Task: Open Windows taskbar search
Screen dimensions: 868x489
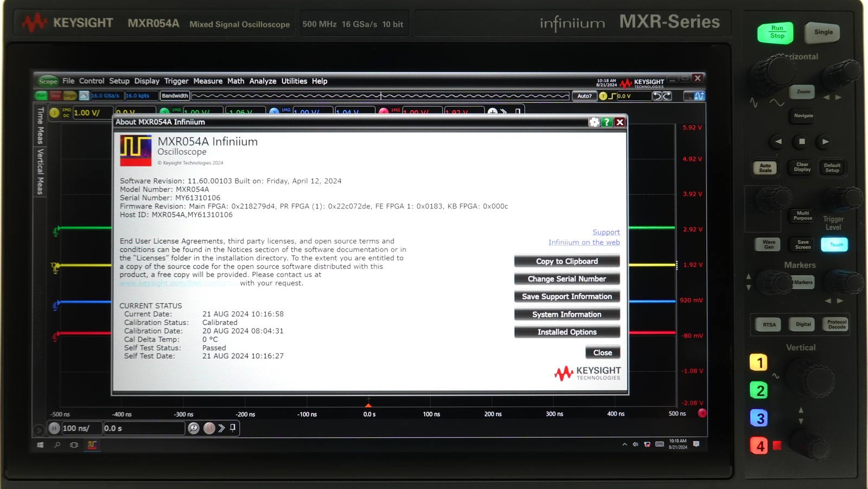Action: click(x=57, y=445)
